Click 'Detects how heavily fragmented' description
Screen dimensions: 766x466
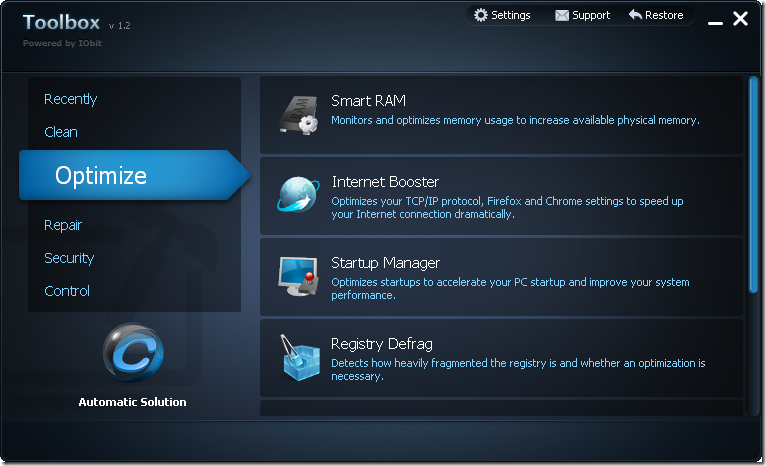(518, 370)
